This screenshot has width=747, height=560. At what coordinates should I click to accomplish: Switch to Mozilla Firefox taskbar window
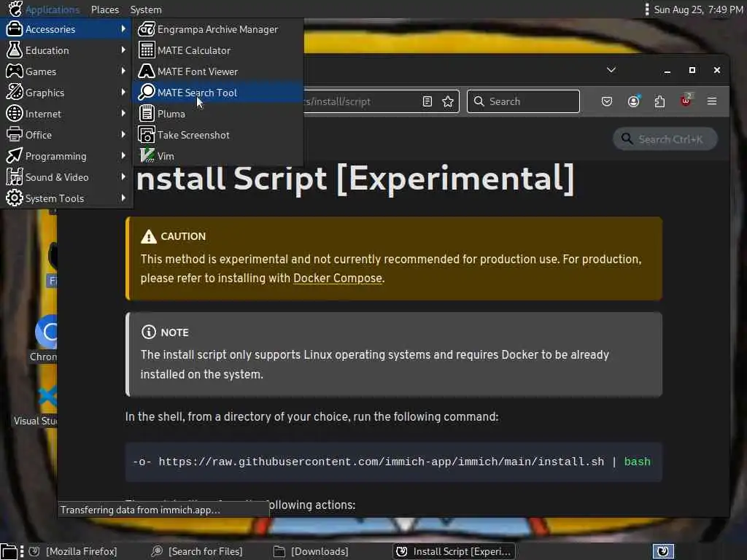point(74,551)
